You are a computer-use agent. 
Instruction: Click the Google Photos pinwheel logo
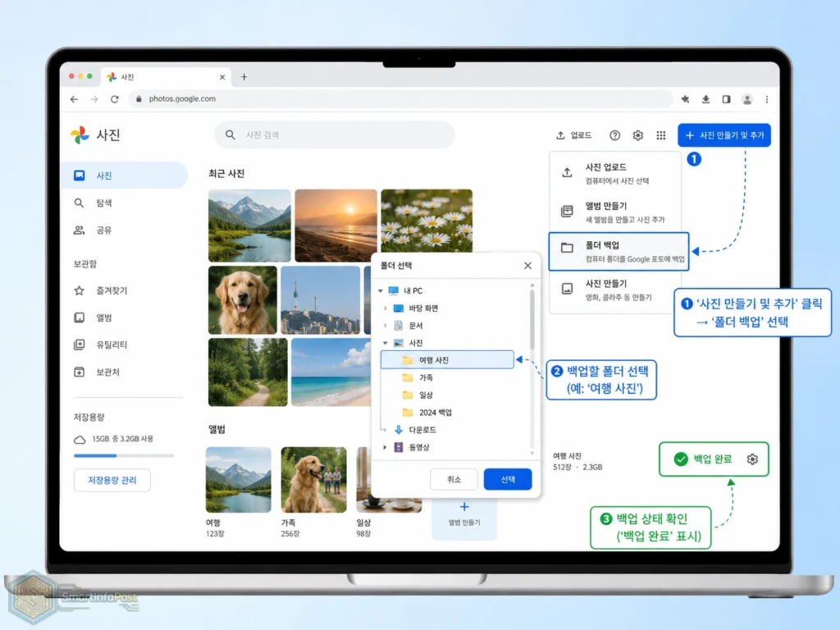tap(80, 135)
